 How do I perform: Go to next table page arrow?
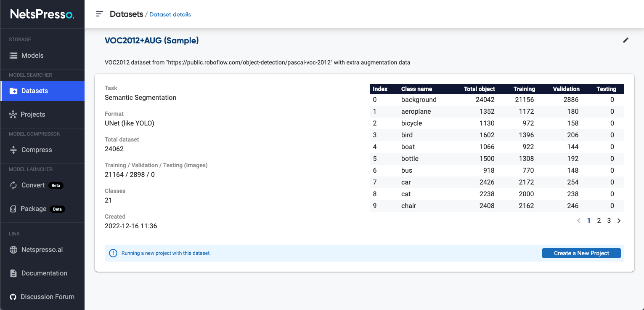619,221
